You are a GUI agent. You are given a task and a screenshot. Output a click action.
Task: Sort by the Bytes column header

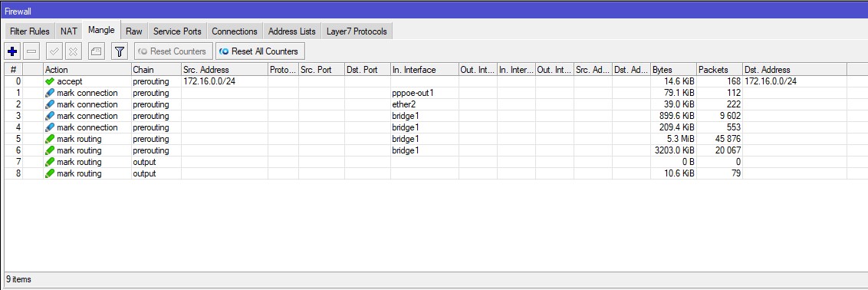pos(673,70)
